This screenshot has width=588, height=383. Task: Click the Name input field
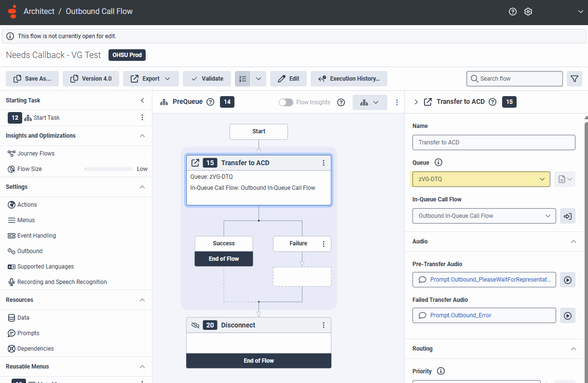point(494,142)
